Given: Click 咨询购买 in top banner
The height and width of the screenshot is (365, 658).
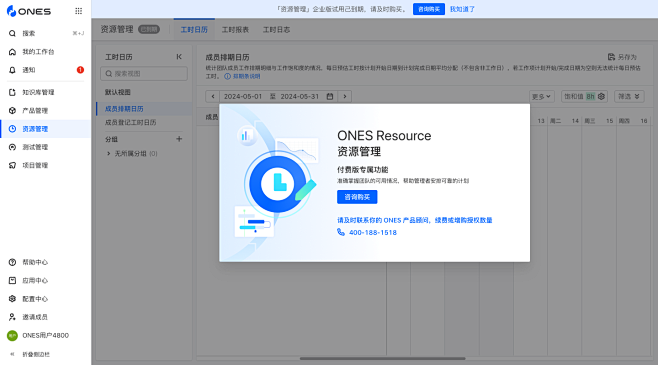Looking at the screenshot, I should point(428,9).
